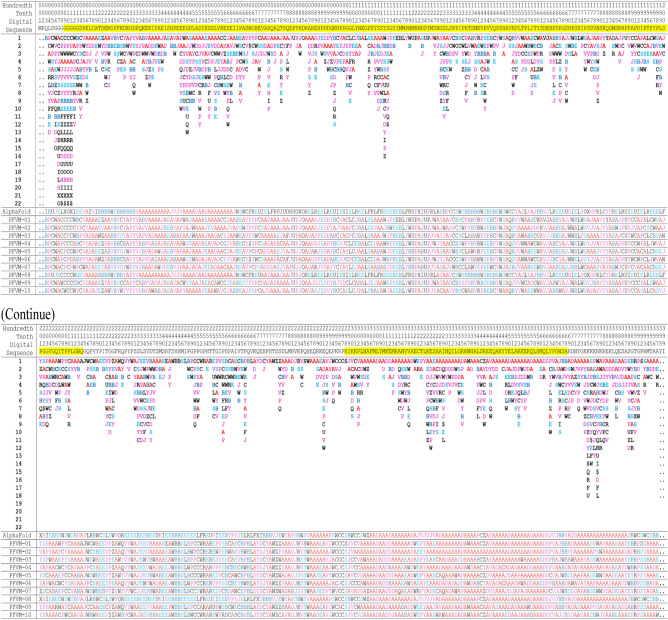The width and height of the screenshot is (668, 620).
Task: Click "PFVM-03" row label in the first block
Action: (20, 236)
